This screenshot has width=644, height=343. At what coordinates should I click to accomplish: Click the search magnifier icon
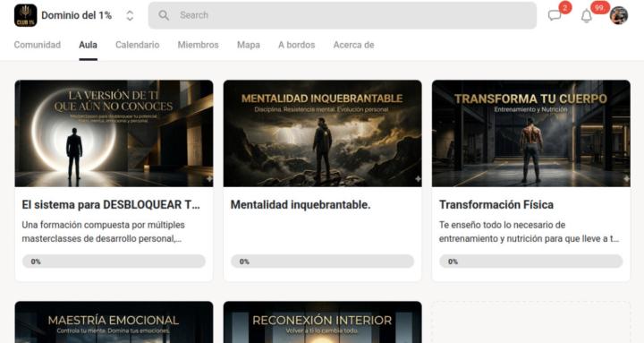tap(164, 15)
